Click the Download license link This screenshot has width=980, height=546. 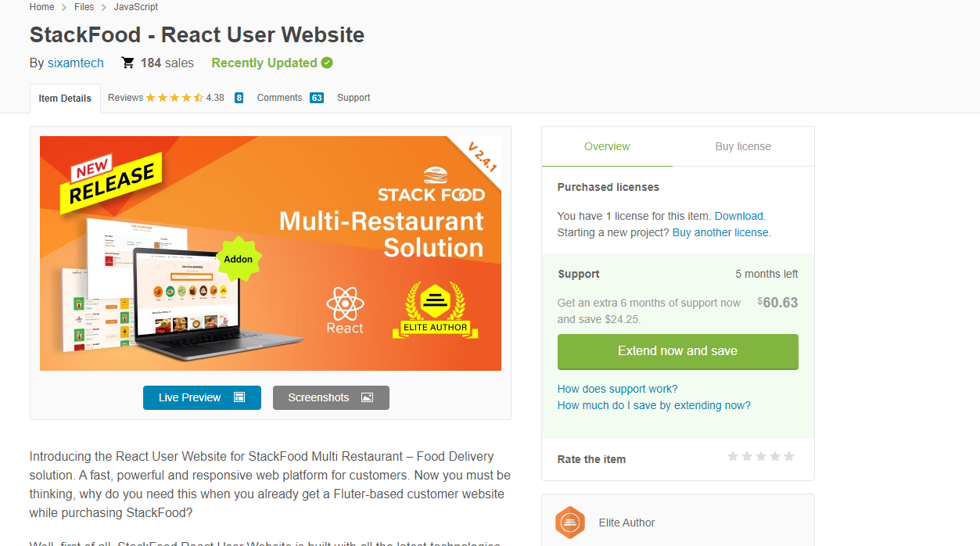(x=738, y=216)
